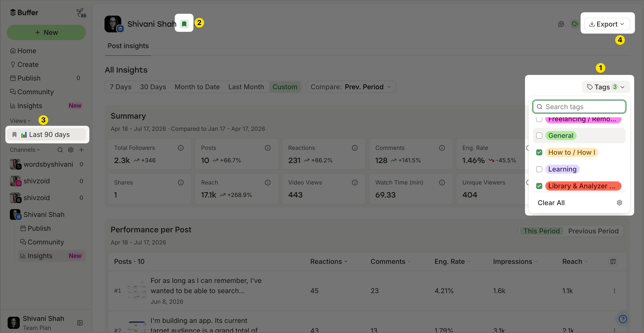
Task: Open channel settings gear icon
Action: (71, 150)
